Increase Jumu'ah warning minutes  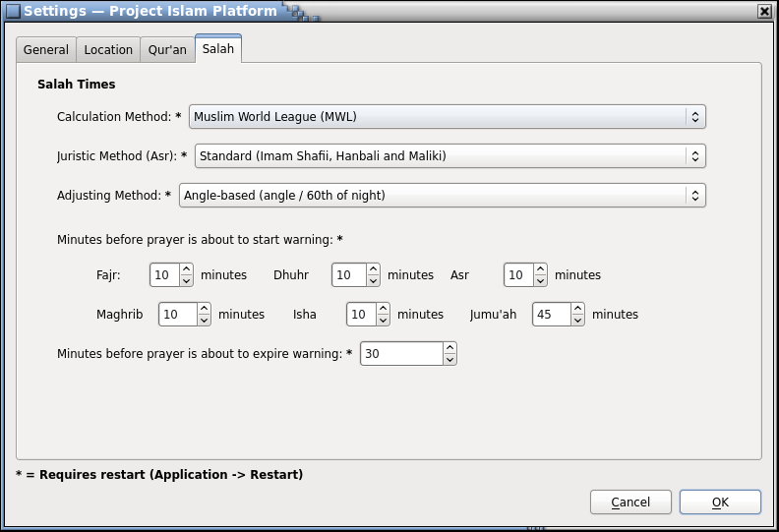[x=577, y=309]
